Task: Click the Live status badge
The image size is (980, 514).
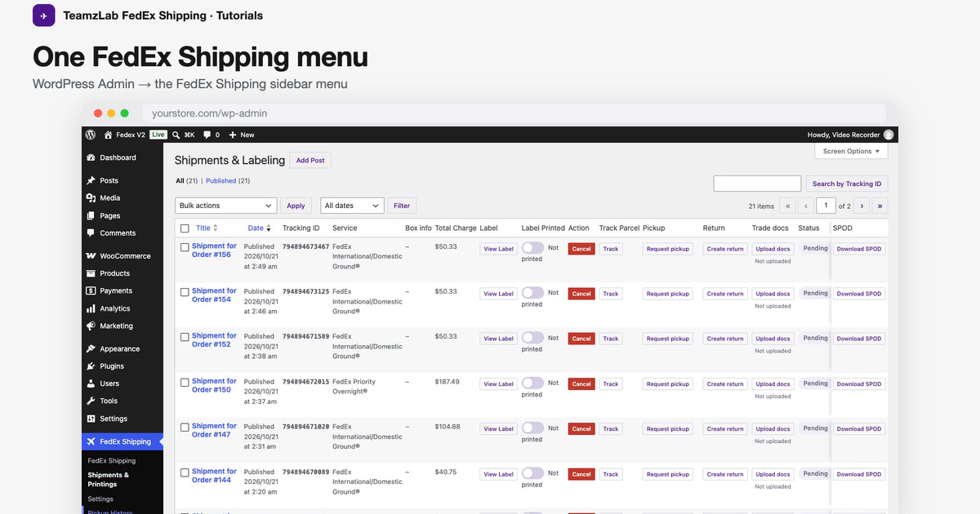Action: (x=158, y=135)
